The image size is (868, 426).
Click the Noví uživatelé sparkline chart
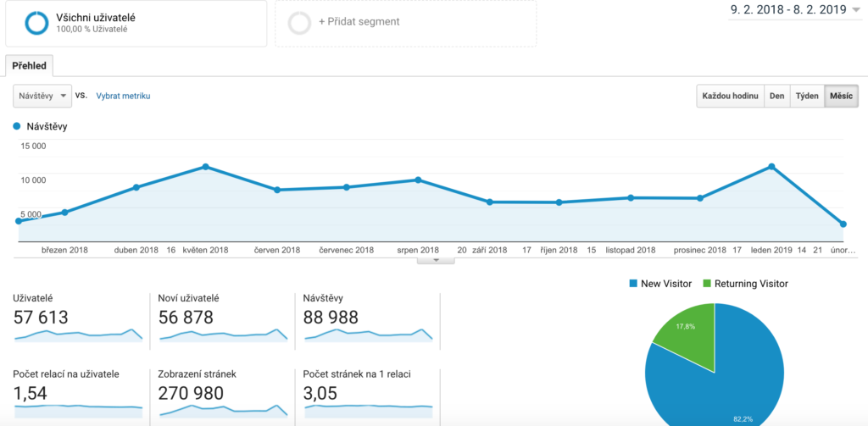[x=224, y=335]
